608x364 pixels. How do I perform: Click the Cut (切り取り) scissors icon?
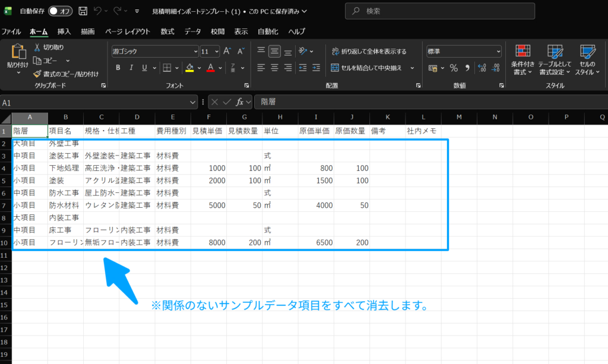coord(37,48)
